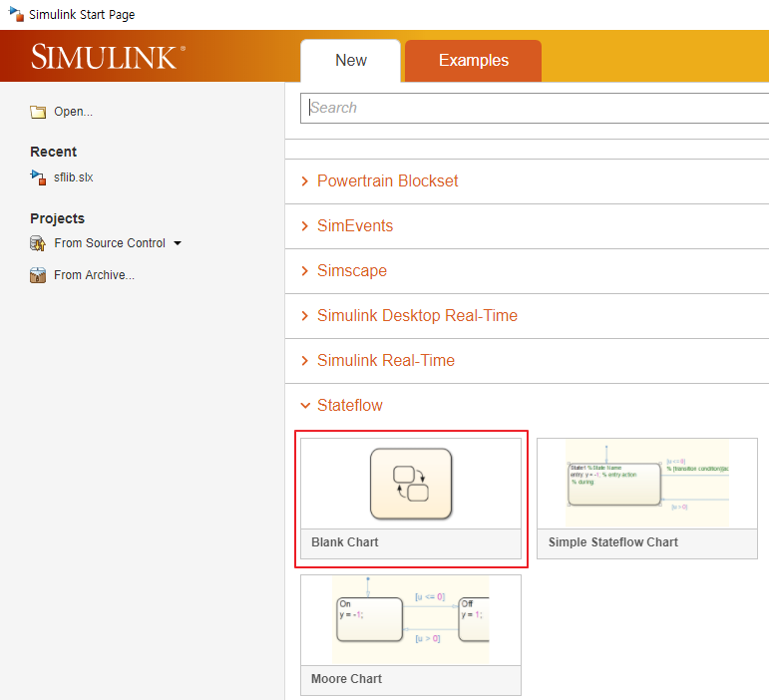Click the SIMULINK logo
This screenshot has height=700, width=769.
coord(108,57)
